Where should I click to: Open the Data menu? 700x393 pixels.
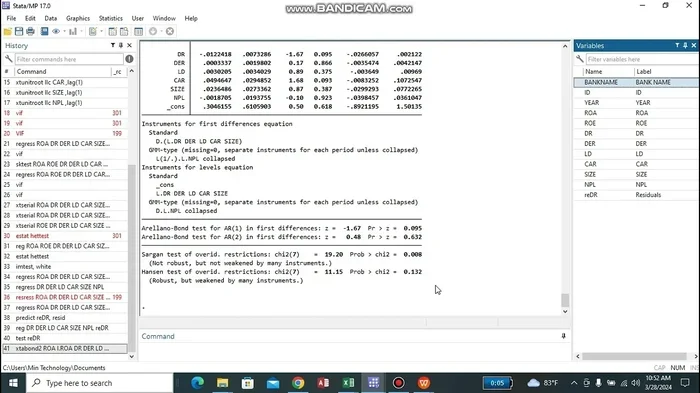pyautogui.click(x=50, y=18)
